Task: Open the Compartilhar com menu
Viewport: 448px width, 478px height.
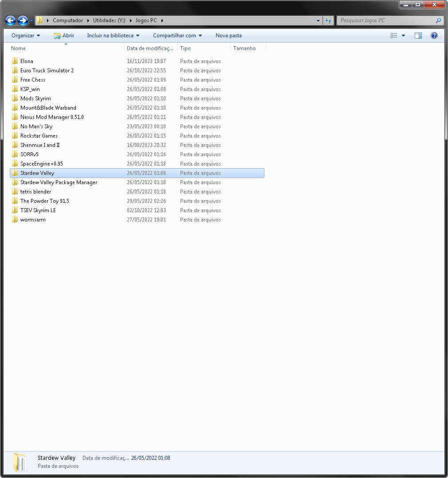Action: coord(177,36)
